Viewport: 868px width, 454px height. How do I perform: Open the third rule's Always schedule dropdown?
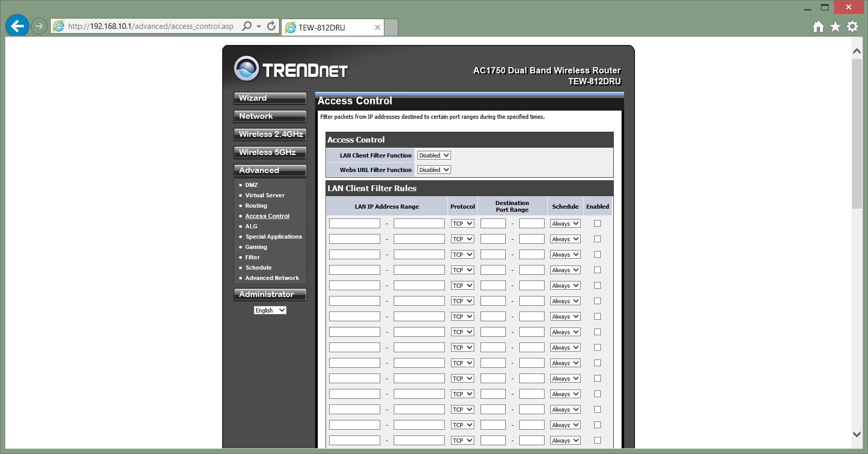[x=565, y=255]
